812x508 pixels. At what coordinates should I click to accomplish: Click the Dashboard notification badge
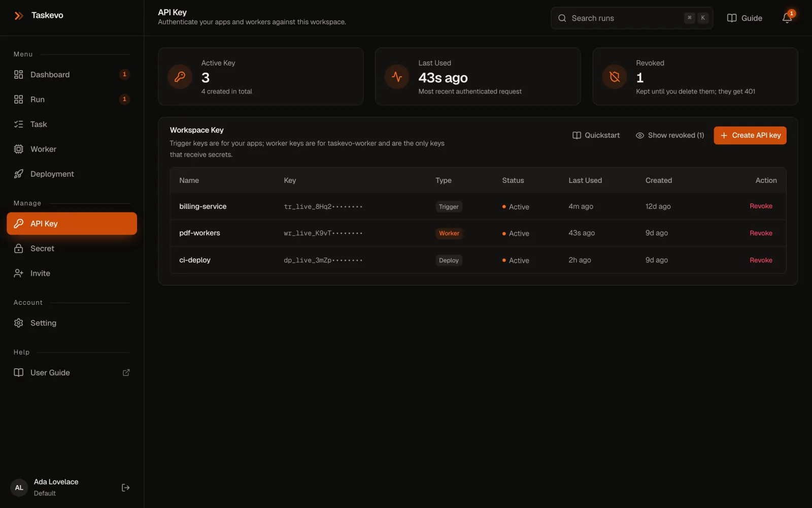click(124, 75)
